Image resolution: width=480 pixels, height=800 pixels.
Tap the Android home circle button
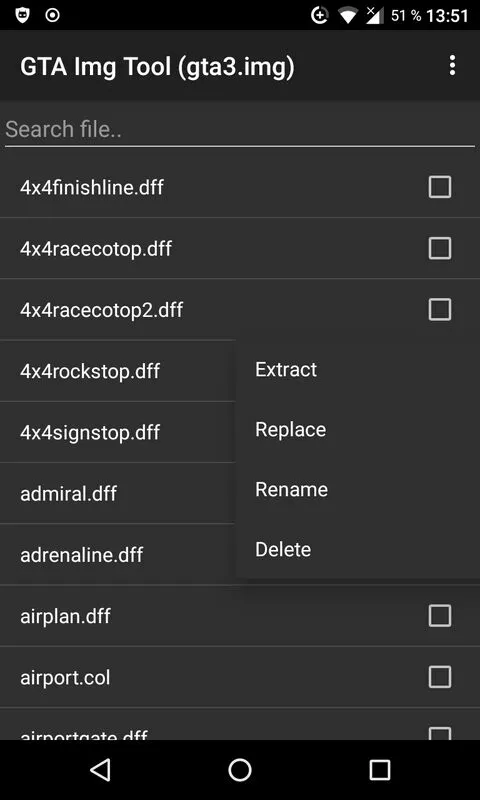(240, 769)
